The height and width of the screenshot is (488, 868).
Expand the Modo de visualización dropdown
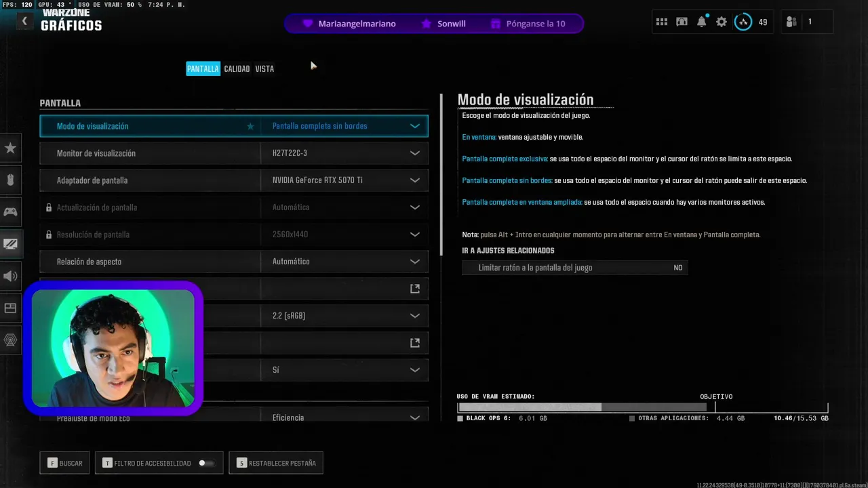(x=415, y=126)
